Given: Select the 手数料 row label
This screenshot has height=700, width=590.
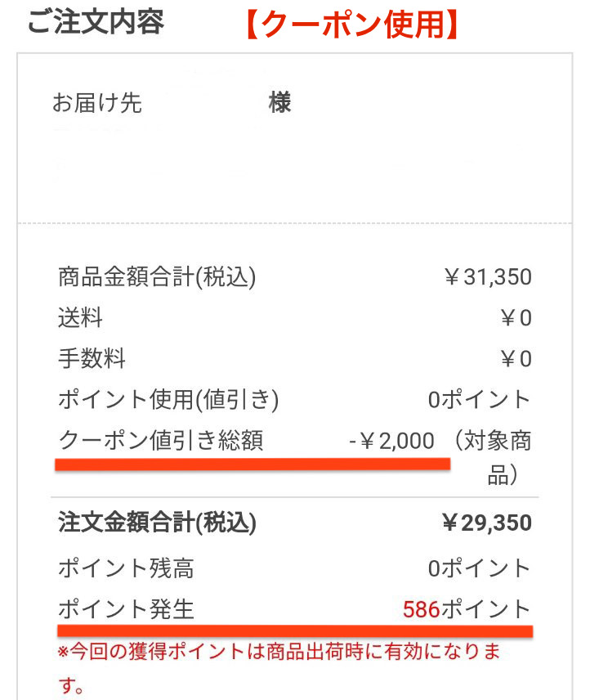Looking at the screenshot, I should [92, 358].
